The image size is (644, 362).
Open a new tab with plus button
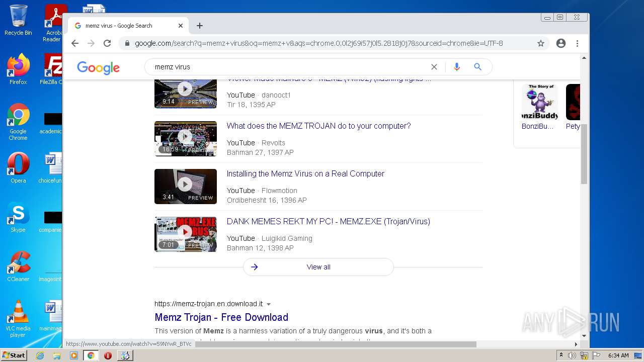click(x=200, y=26)
